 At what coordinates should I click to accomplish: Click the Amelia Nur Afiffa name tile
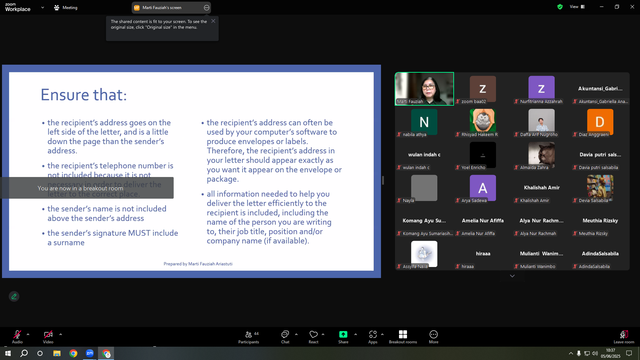[x=482, y=221]
